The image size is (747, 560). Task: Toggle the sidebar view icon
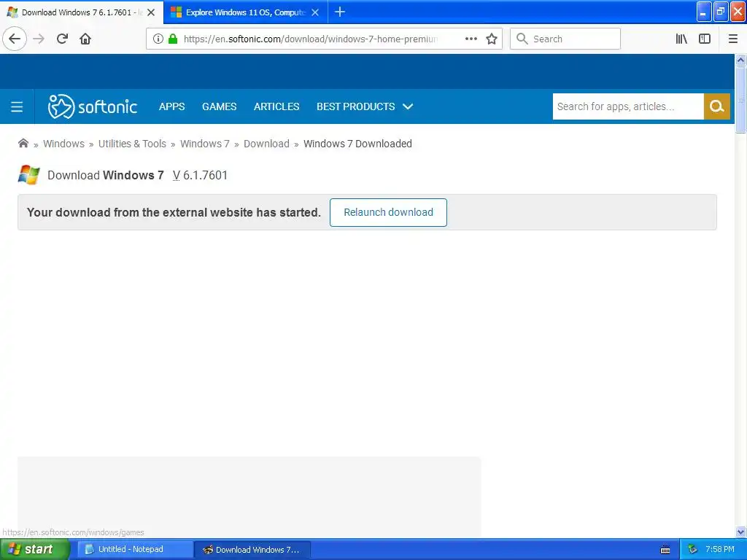[705, 39]
